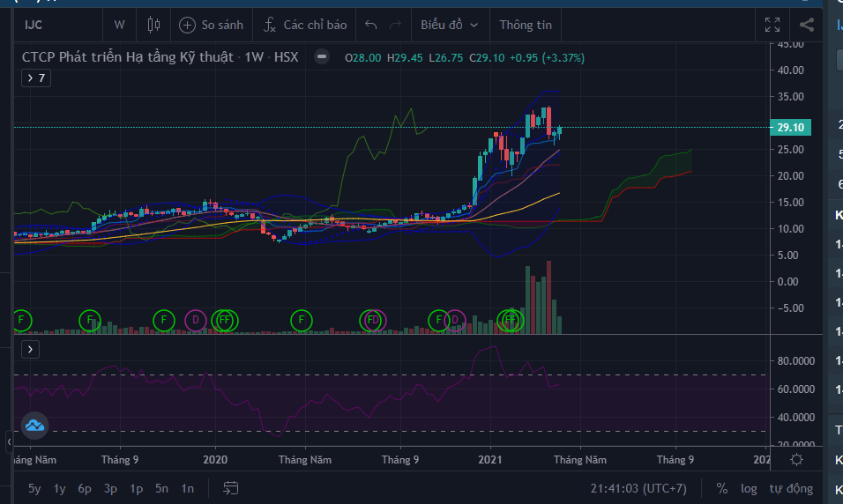This screenshot has height=504, width=843.
Task: Select the 1y time range
Action: (60, 487)
